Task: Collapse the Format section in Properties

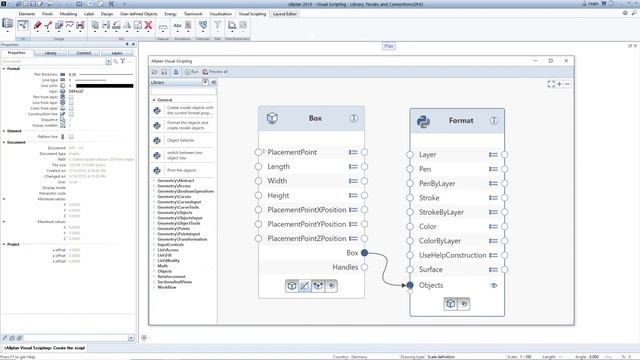Action: click(x=4, y=69)
